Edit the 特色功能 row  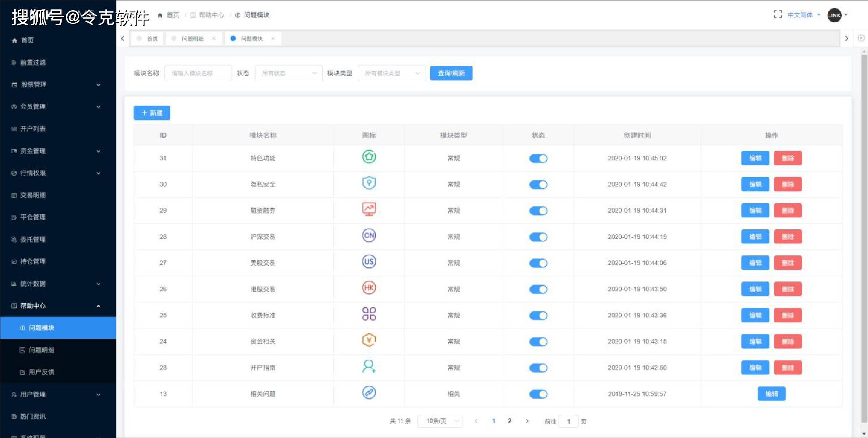click(x=755, y=158)
